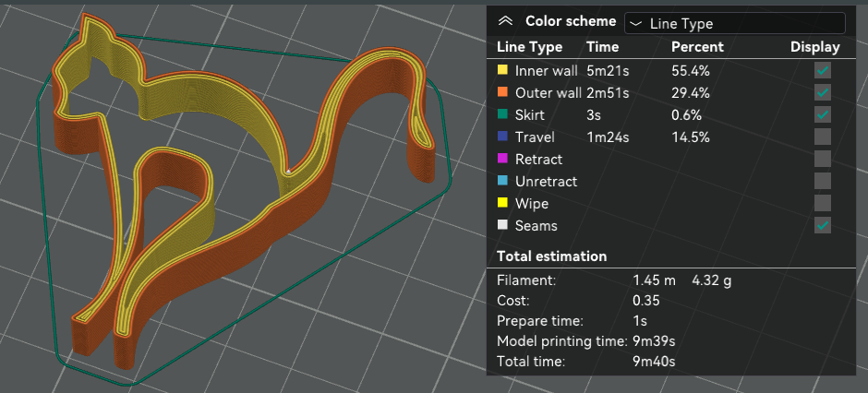Viewport: 868px width, 393px height.
Task: Enable display of Retract points
Action: (x=822, y=159)
